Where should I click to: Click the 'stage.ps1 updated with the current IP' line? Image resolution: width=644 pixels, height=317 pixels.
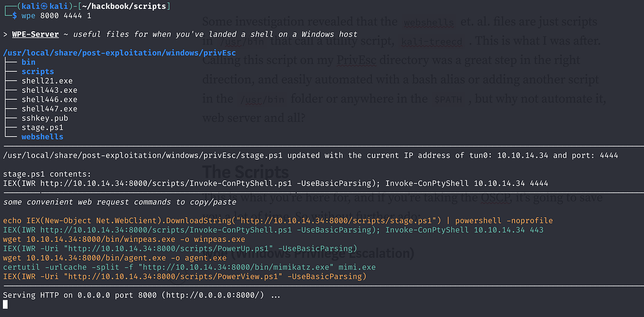(x=310, y=155)
